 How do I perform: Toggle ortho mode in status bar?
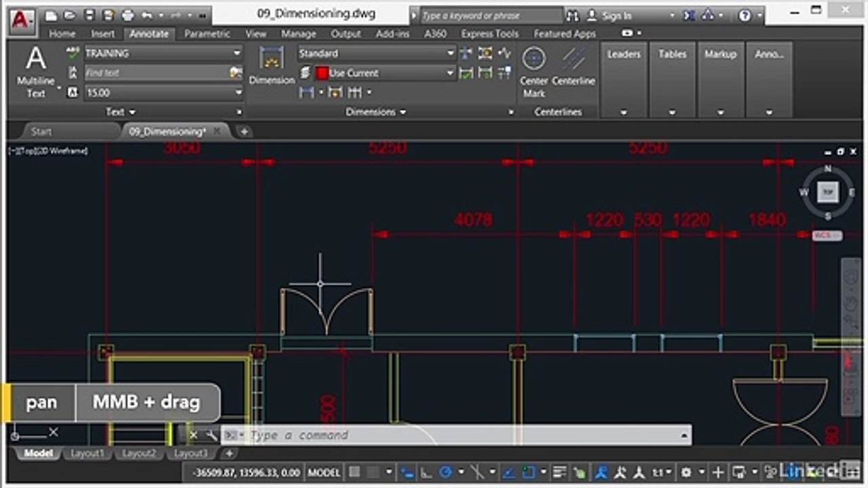pyautogui.click(x=427, y=472)
